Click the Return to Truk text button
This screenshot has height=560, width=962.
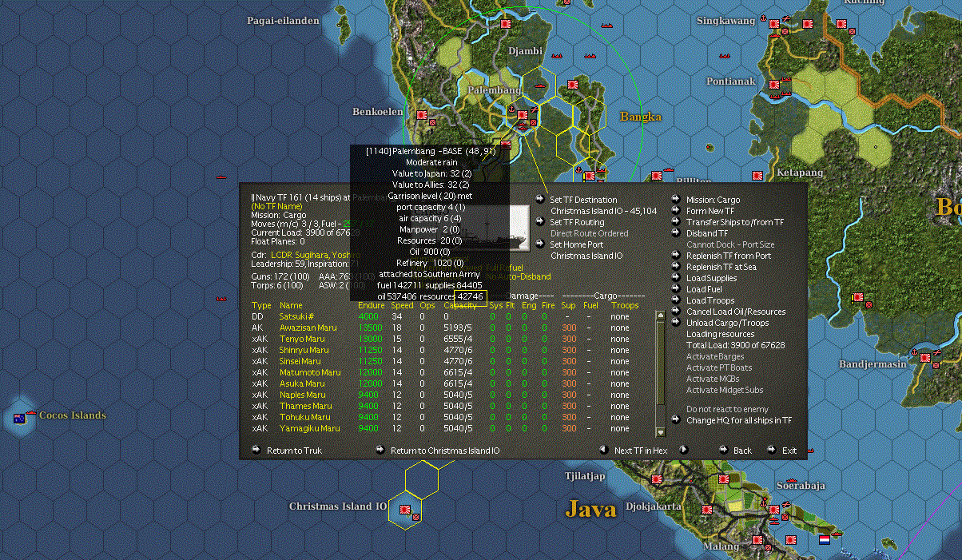coord(294,451)
